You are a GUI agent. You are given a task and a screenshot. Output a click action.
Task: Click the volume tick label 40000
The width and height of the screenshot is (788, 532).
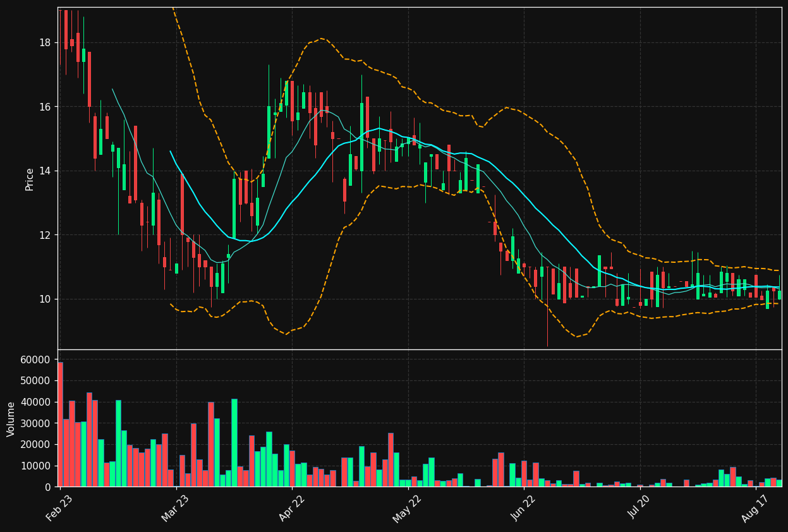(36, 402)
